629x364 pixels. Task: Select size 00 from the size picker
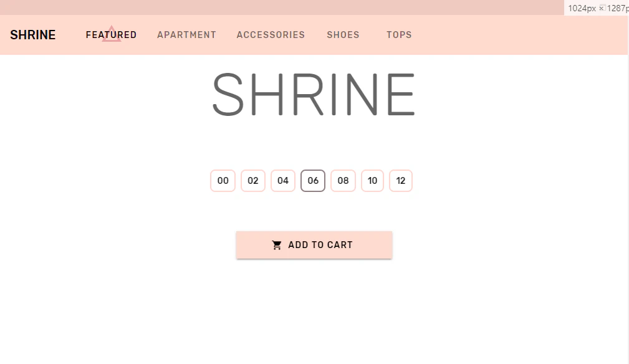[x=223, y=181]
